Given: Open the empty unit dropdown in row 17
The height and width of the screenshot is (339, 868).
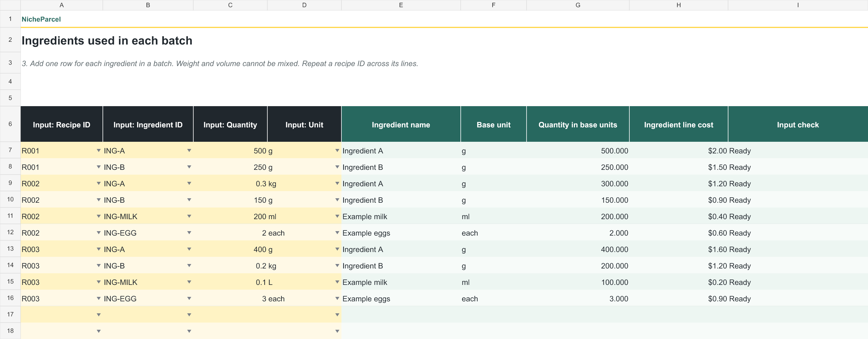Looking at the screenshot, I should point(337,315).
